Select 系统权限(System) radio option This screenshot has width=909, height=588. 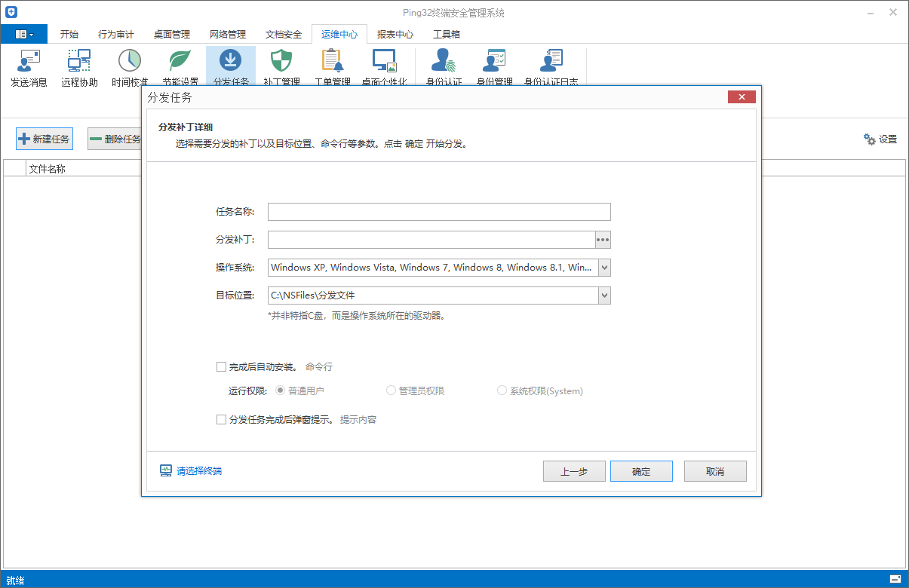click(502, 390)
